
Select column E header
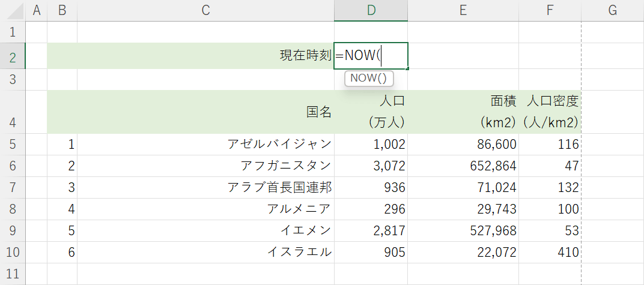click(x=463, y=10)
